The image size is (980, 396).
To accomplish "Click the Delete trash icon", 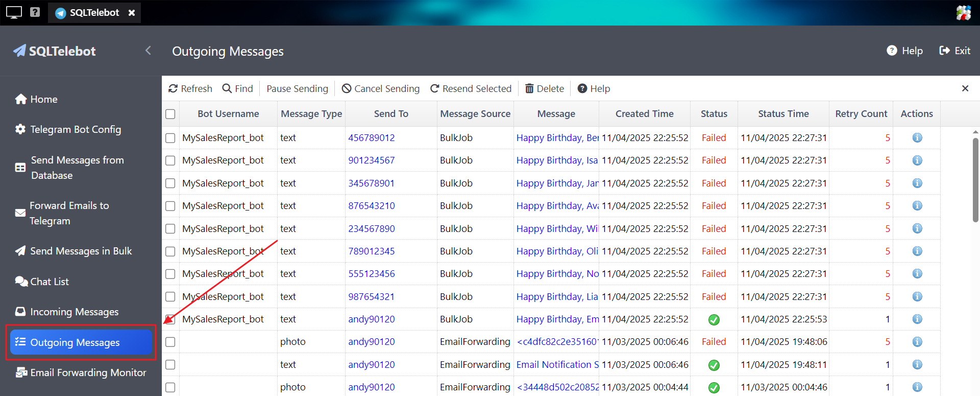I will [x=529, y=89].
